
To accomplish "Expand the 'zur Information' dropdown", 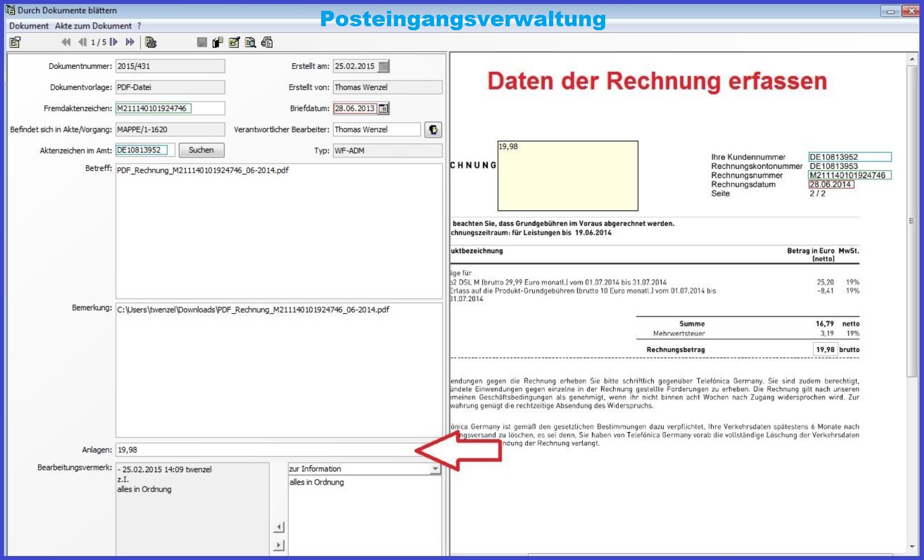I will click(x=435, y=469).
